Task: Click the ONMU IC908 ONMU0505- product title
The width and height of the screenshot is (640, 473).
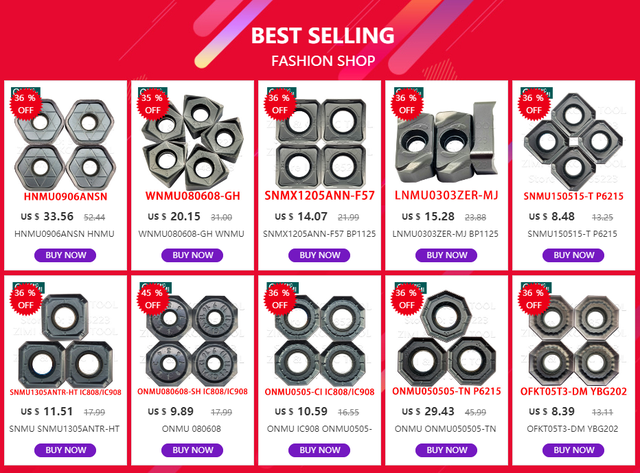Action: pyautogui.click(x=320, y=429)
